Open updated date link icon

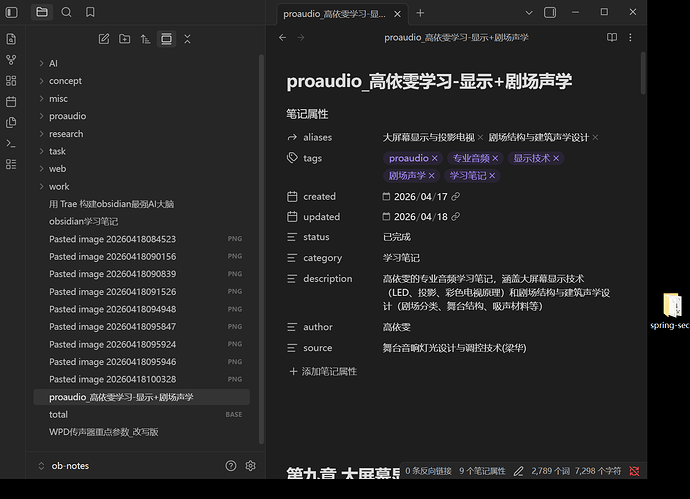(x=456, y=216)
